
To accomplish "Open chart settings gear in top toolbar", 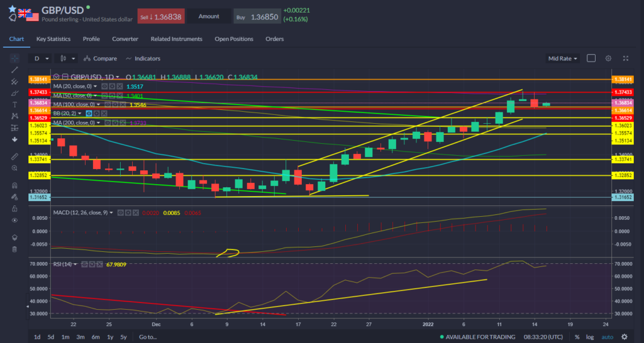I will pyautogui.click(x=608, y=58).
